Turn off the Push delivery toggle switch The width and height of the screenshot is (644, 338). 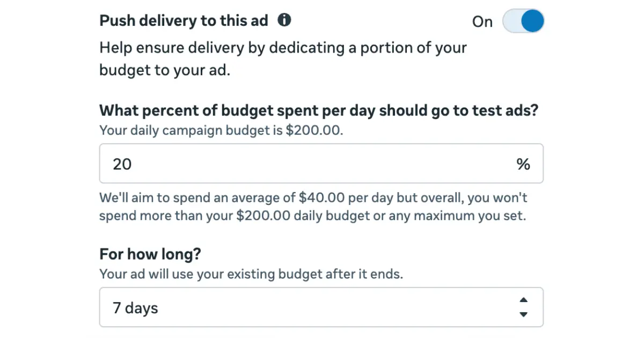coord(523,21)
